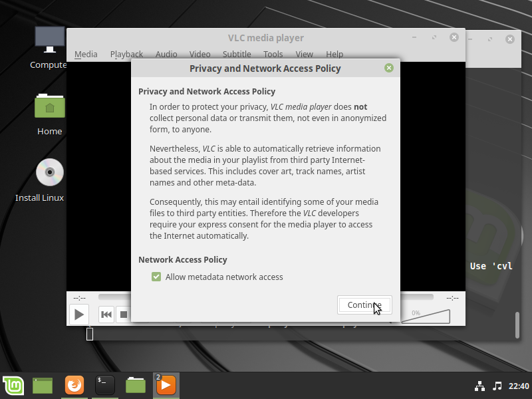
Task: Click the remaining time label in VLC
Action: [x=452, y=298]
